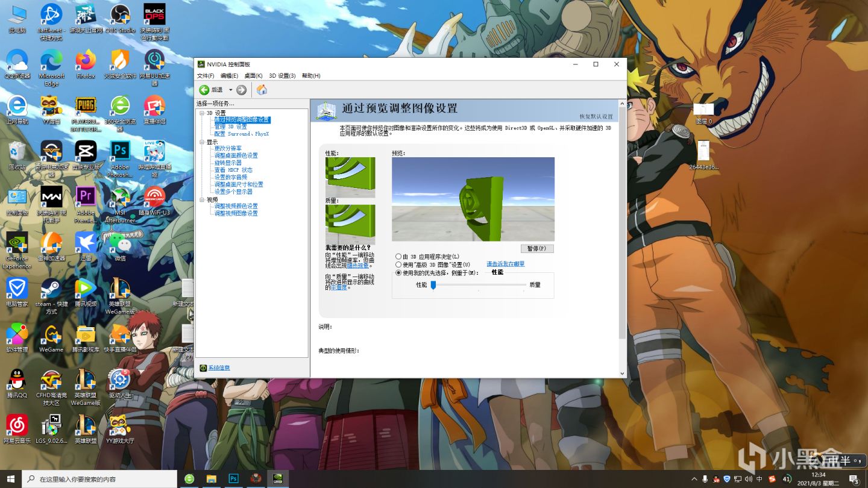Click the 质量 sample thumbnail image
This screenshot has width=868, height=488.
tap(350, 224)
